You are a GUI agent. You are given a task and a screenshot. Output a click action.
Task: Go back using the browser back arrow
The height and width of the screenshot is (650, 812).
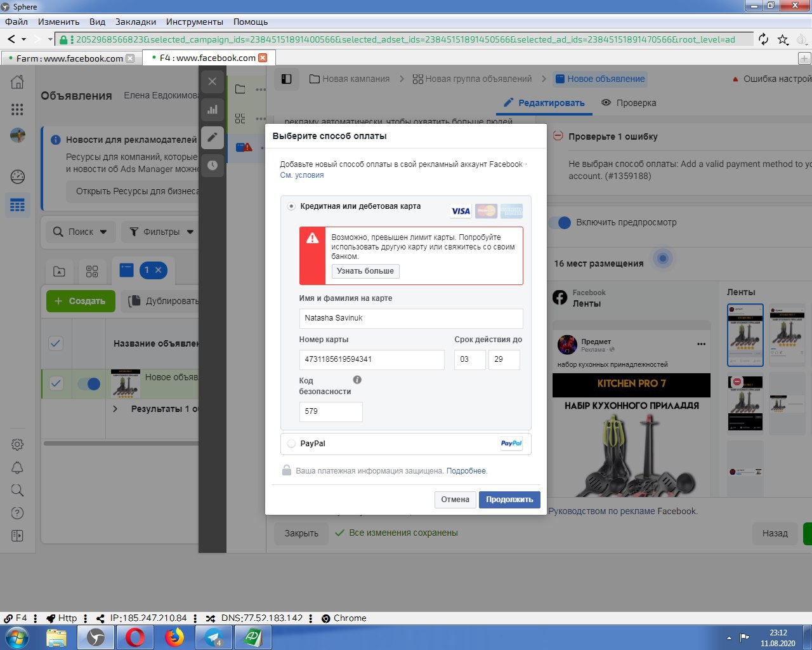click(11, 39)
